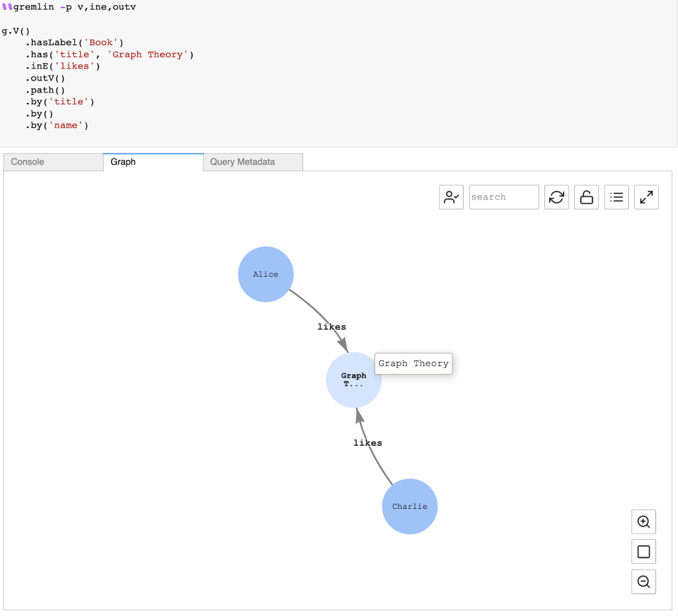The image size is (678, 616).
Task: Enable fullscreen mode for the graph view
Action: (x=646, y=197)
